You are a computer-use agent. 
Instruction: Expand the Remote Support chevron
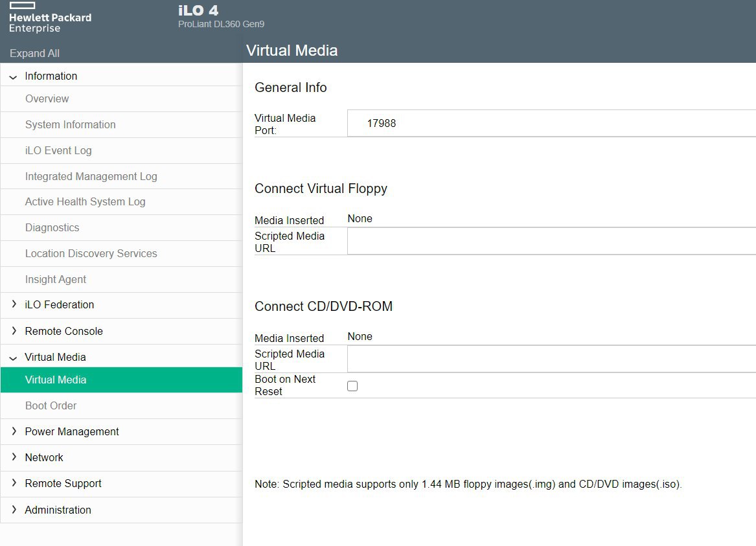pos(14,483)
